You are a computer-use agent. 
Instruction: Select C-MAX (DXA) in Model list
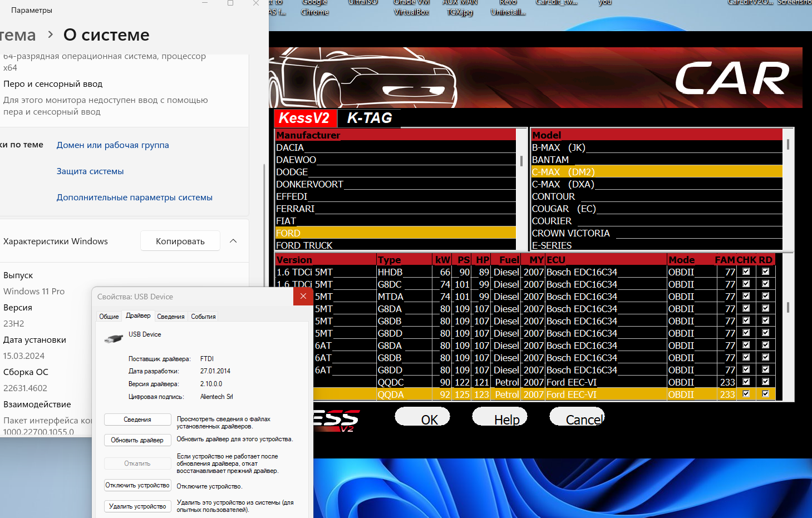coord(563,184)
